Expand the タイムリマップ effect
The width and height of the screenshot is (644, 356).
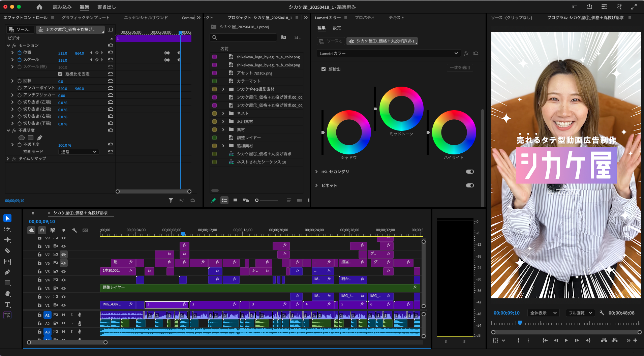[x=8, y=158]
